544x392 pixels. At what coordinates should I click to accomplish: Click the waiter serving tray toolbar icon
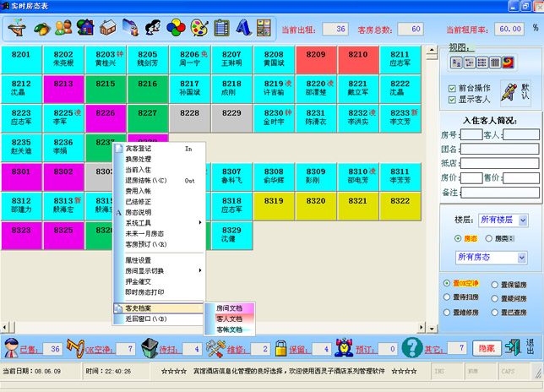click(x=17, y=27)
